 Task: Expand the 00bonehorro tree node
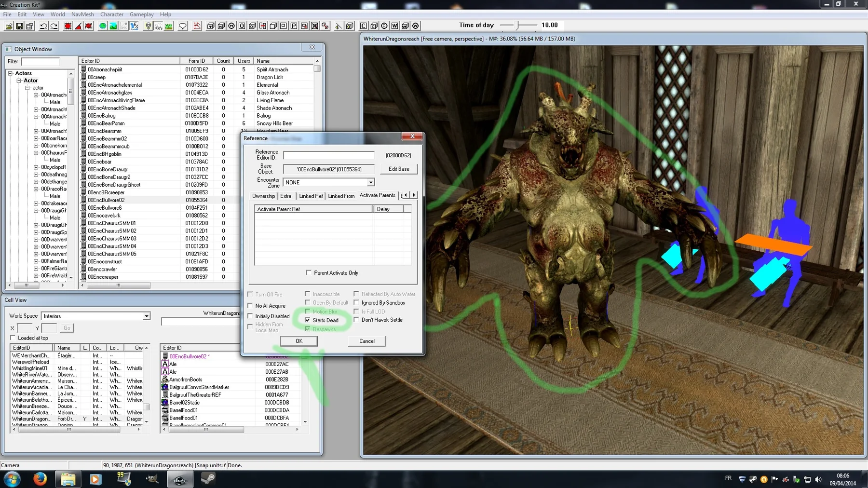[x=36, y=146]
